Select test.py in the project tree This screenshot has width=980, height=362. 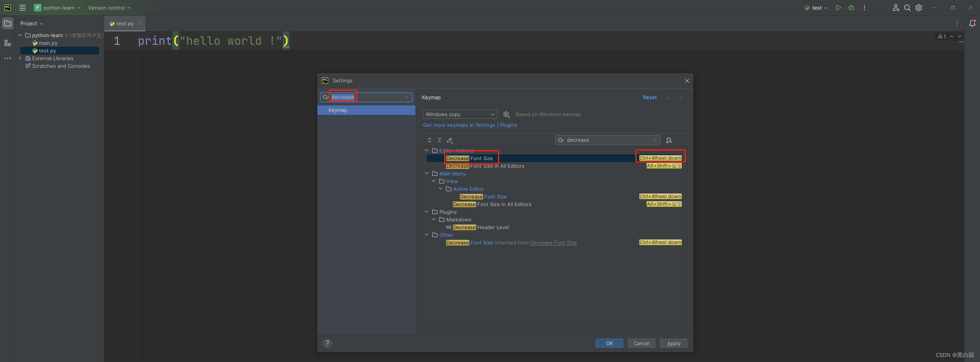point(59,51)
